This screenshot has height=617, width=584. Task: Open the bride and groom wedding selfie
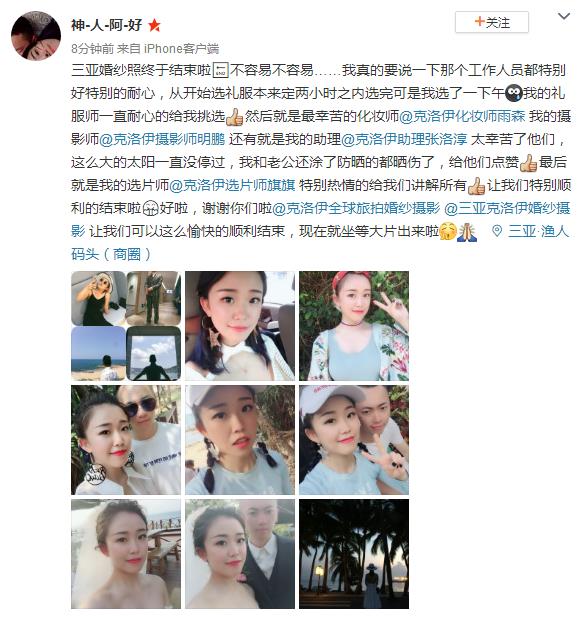[x=240, y=554]
